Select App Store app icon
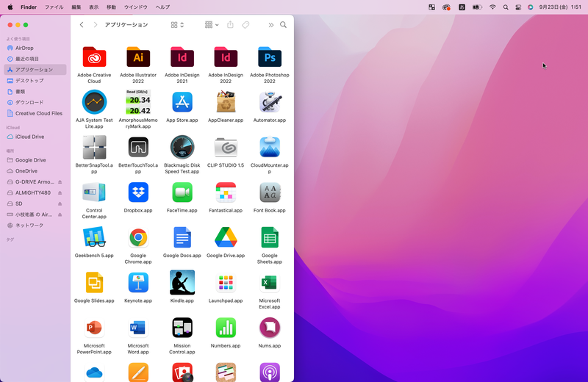 (x=182, y=102)
